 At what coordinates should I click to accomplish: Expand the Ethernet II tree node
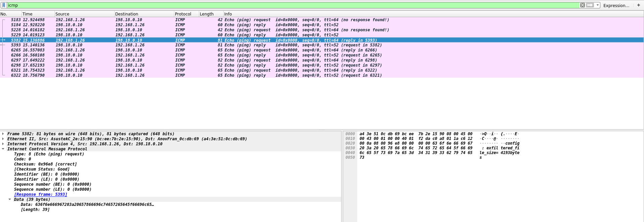[3, 139]
